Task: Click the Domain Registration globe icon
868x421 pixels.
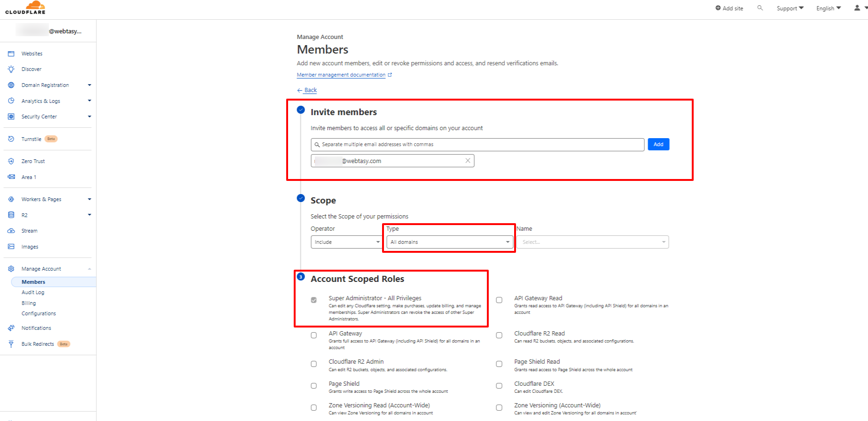Action: click(x=11, y=85)
